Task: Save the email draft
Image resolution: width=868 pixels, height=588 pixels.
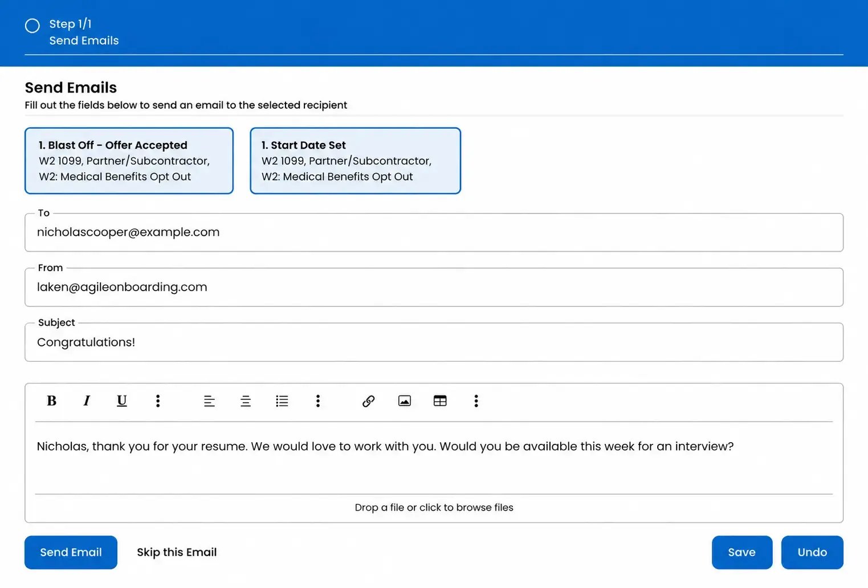Action: click(x=742, y=553)
